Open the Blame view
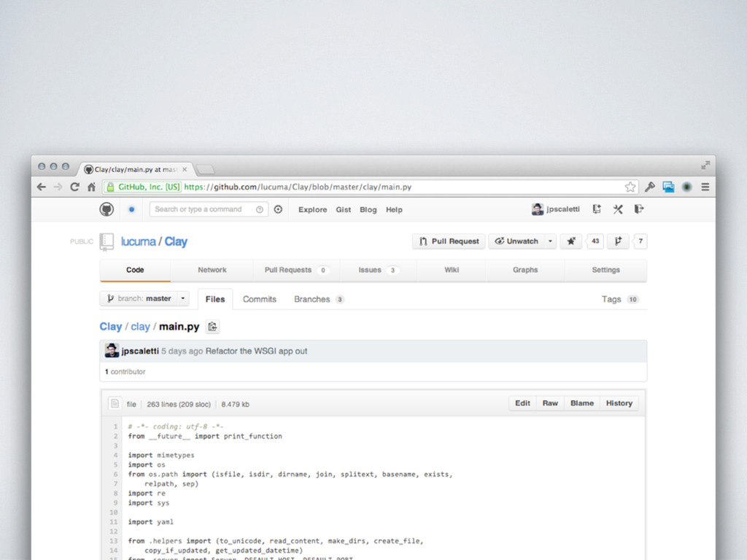Screen dimensions: 747x560 pos(581,403)
